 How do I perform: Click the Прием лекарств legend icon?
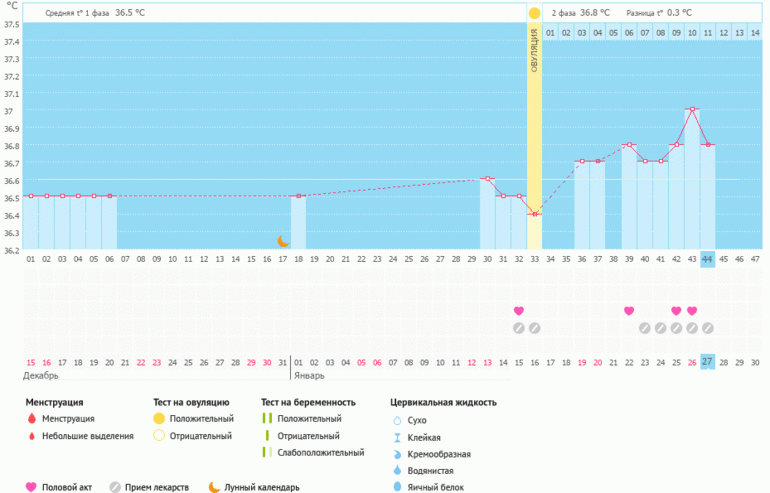pyautogui.click(x=115, y=487)
